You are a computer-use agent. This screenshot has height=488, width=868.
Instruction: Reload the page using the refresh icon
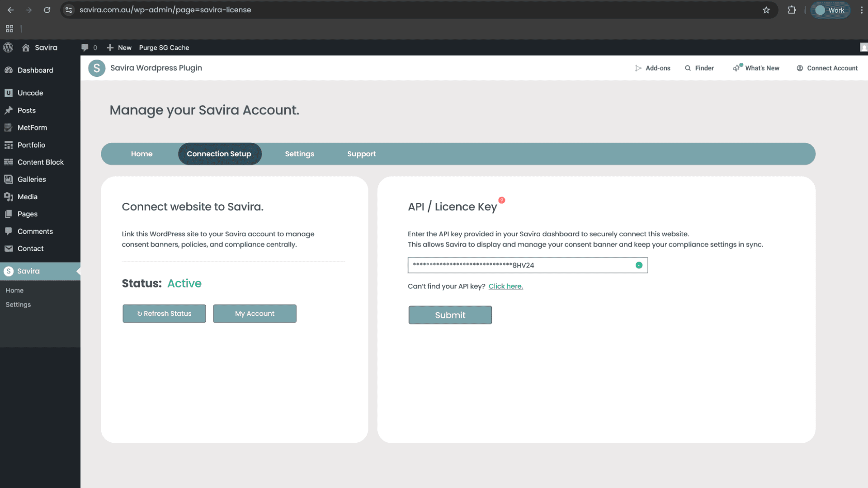click(47, 10)
